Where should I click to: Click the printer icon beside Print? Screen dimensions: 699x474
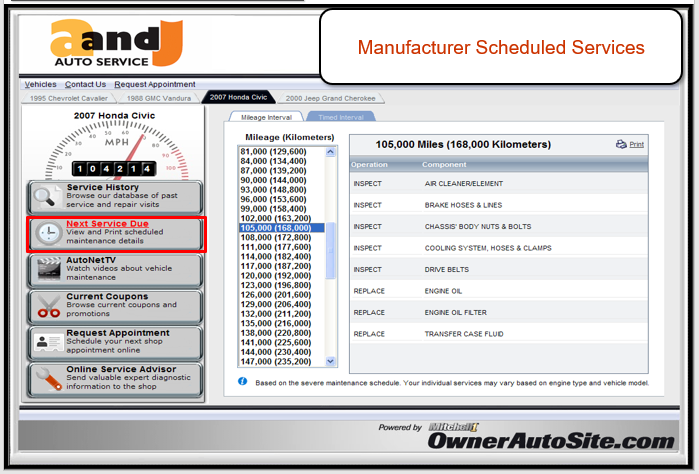621,144
